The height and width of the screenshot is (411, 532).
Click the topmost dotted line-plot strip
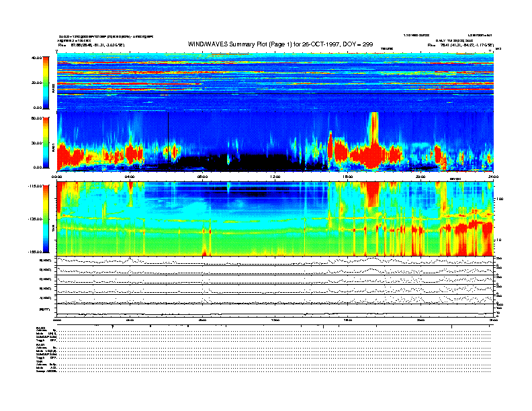pyautogui.click(x=275, y=261)
